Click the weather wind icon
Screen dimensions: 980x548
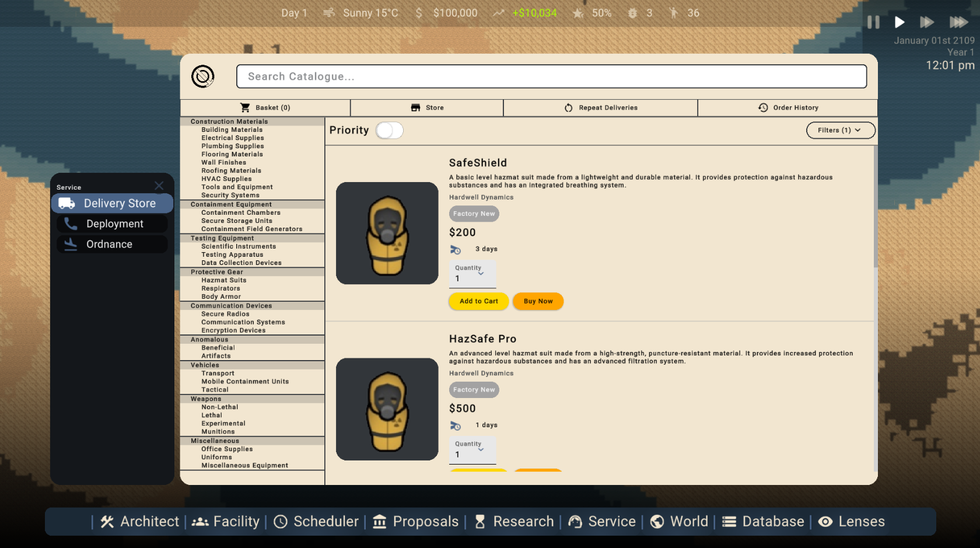pyautogui.click(x=329, y=12)
